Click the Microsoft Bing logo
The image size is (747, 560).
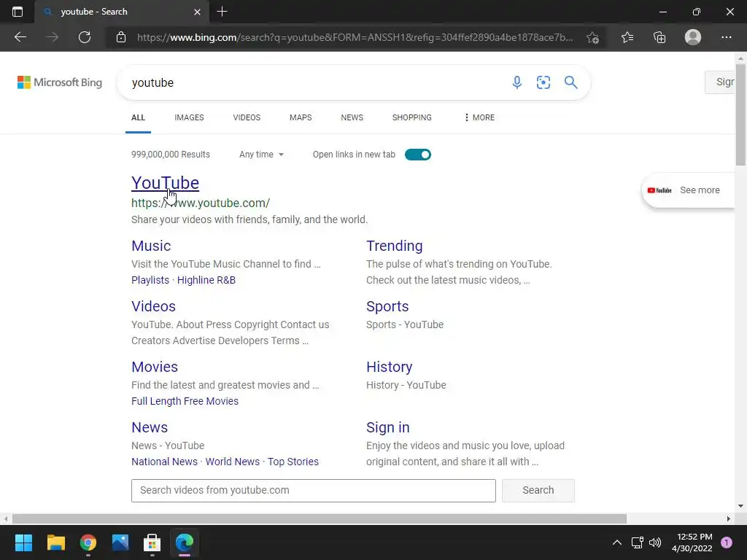click(60, 82)
